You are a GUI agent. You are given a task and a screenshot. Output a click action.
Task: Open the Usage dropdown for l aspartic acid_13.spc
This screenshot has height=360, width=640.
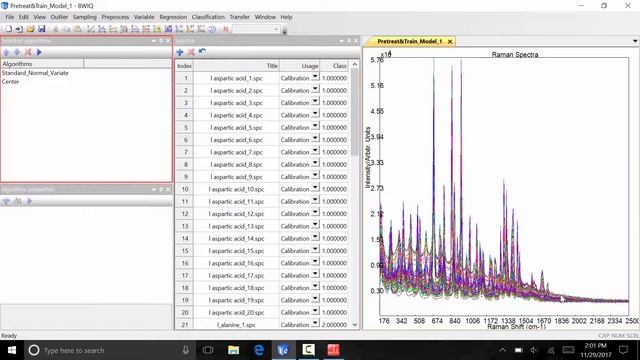point(315,225)
